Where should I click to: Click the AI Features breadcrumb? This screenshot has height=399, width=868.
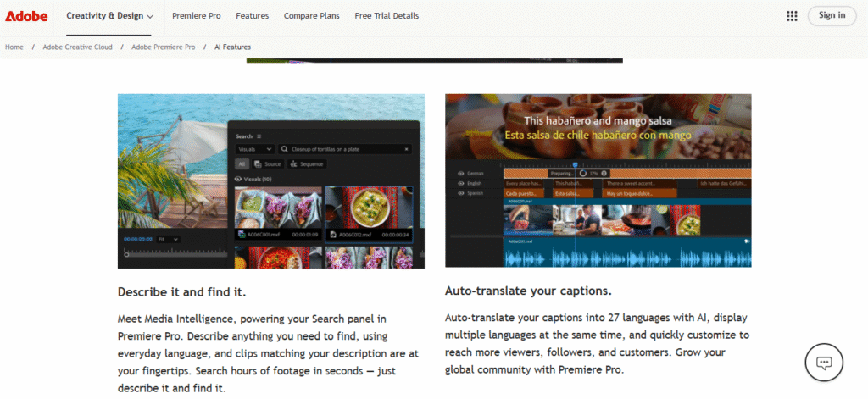point(232,47)
